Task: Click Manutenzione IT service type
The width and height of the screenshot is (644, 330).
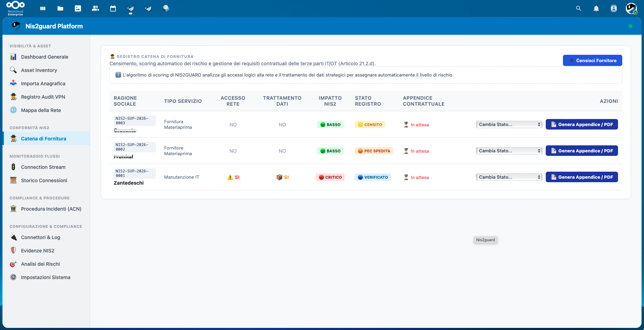Action: pyautogui.click(x=181, y=177)
